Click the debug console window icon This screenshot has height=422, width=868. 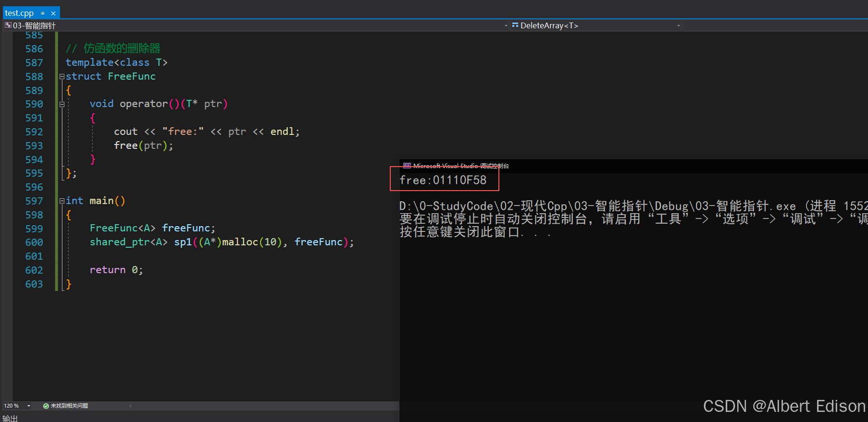pyautogui.click(x=407, y=166)
